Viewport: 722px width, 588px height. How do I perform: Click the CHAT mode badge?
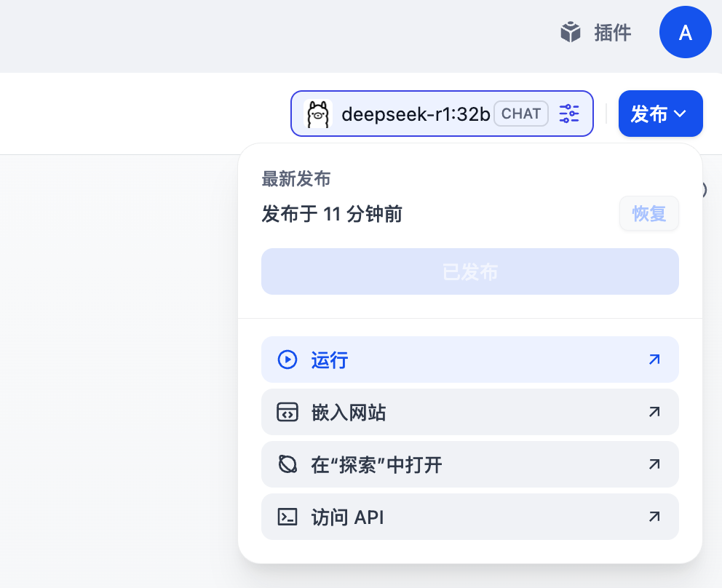[521, 114]
